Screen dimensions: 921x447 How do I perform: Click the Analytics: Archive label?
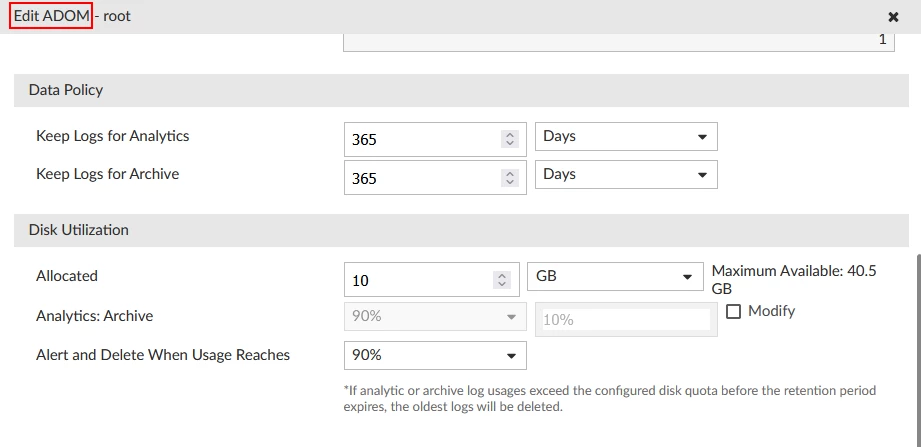point(95,316)
